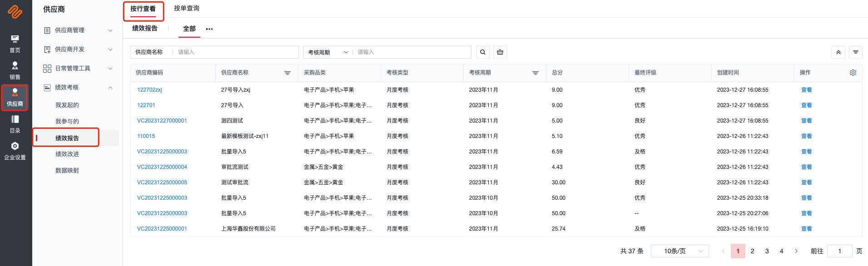The width and height of the screenshot is (868, 266).
Task: Click 查看 for the 上海华鑫股份有限公司 row
Action: [807, 229]
